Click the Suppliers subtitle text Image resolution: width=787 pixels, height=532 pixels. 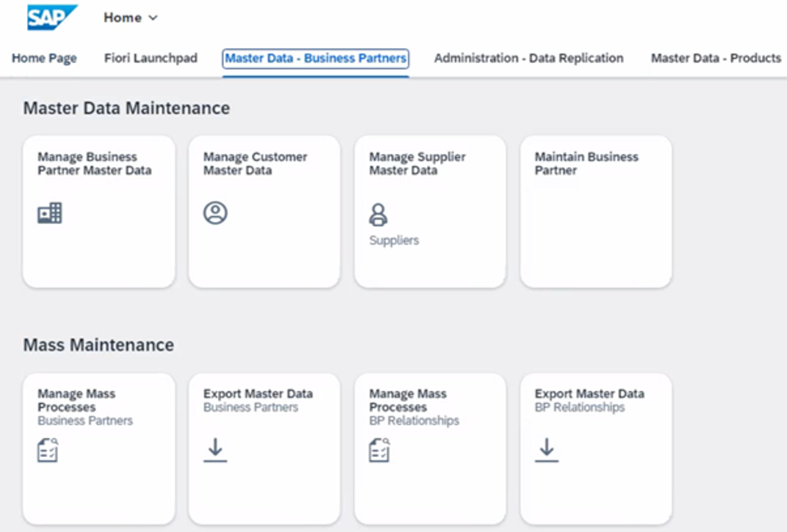[394, 240]
